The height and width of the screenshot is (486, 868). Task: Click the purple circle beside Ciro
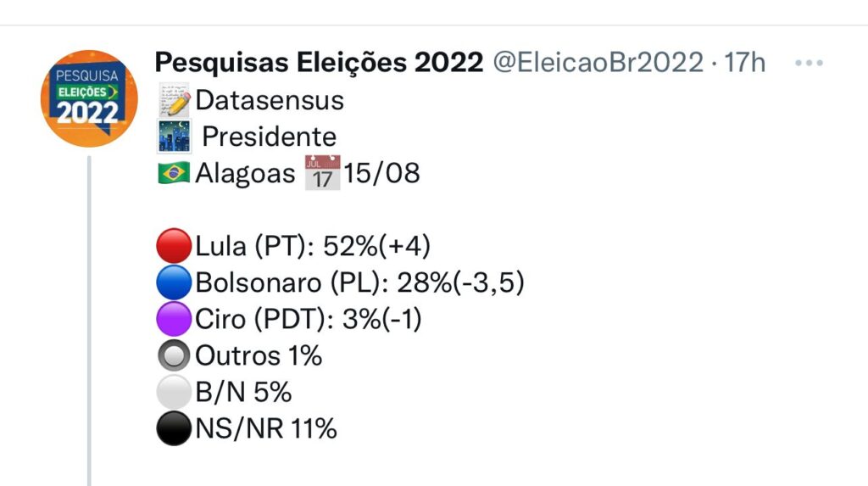pyautogui.click(x=174, y=320)
